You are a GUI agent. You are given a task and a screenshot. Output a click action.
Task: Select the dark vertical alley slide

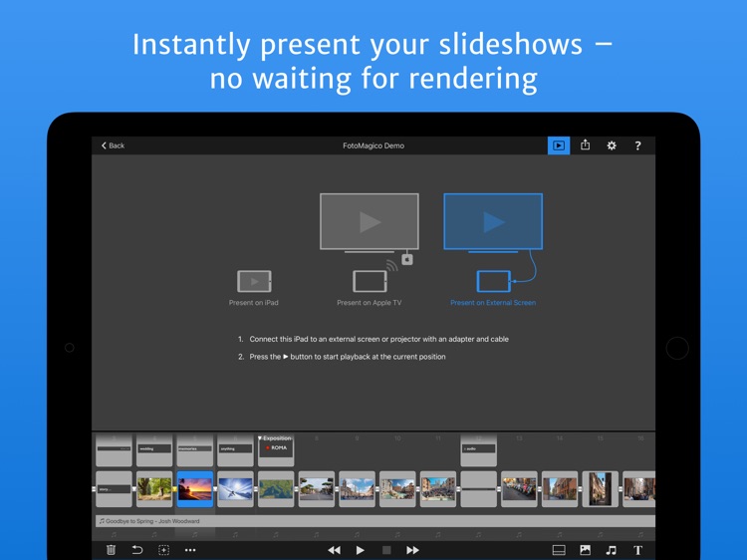coord(601,489)
